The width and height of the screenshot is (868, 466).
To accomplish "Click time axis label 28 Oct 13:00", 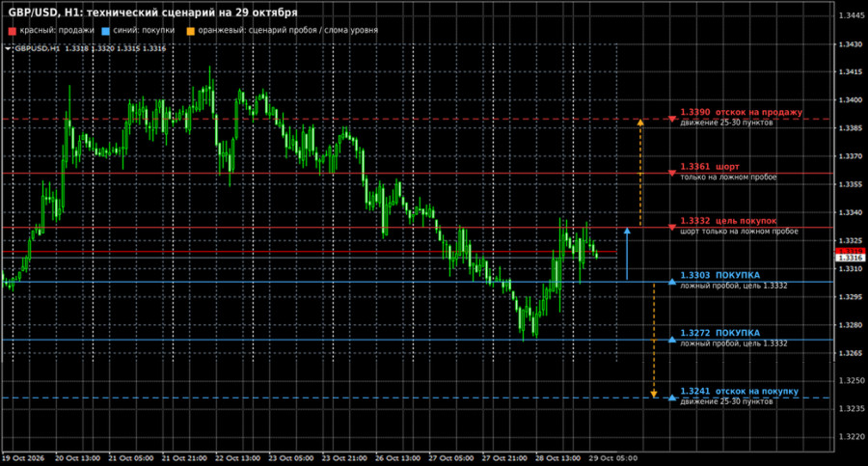I will coord(557,458).
